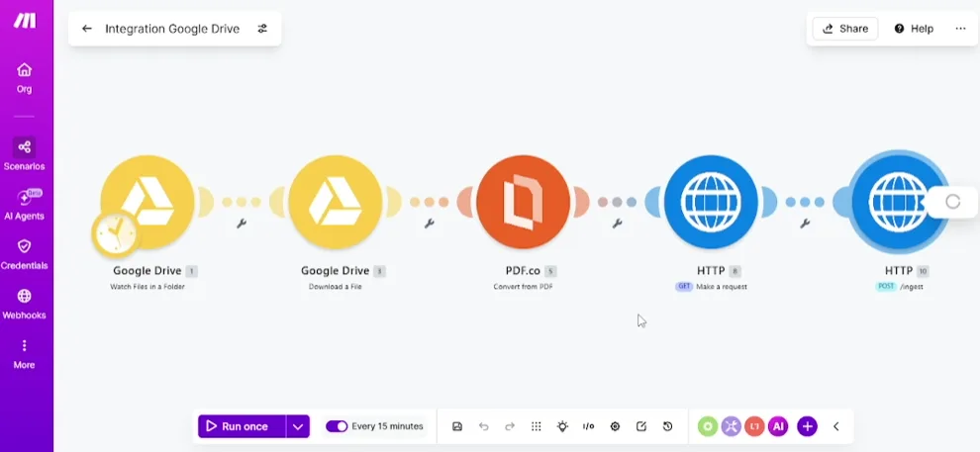The image size is (980, 452).
Task: Open scenario settings gear in bottom toolbar
Action: (x=615, y=426)
